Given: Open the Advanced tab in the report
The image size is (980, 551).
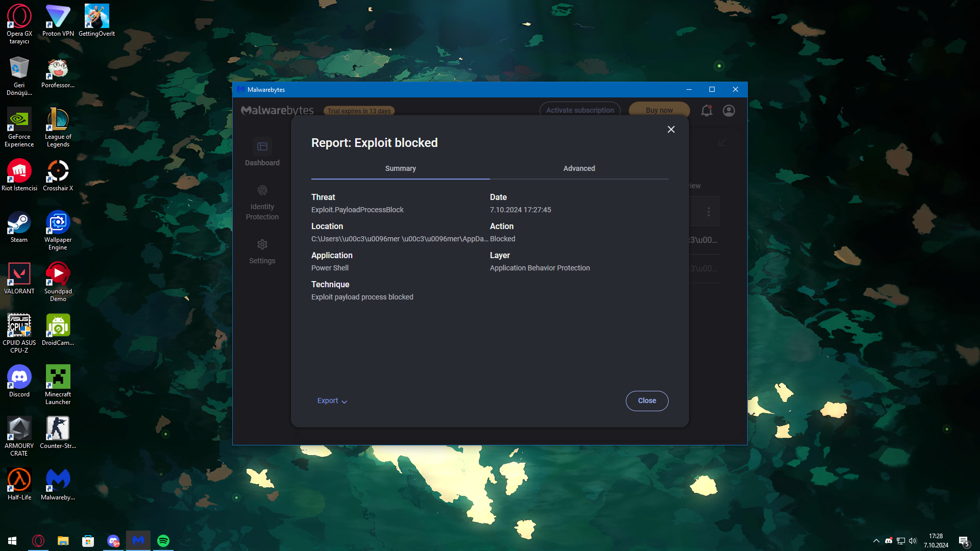Looking at the screenshot, I should point(579,168).
